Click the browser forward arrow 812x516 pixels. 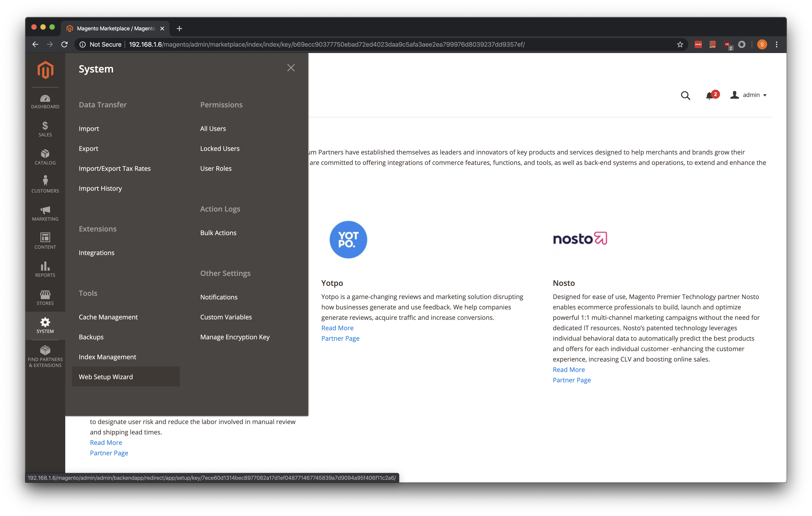50,44
